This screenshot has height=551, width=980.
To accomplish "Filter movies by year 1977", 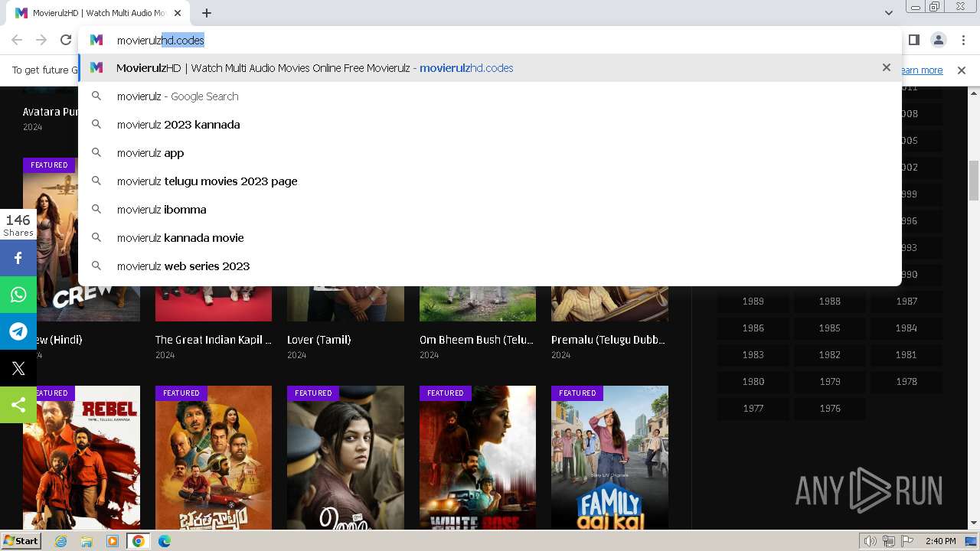I will [x=753, y=409].
